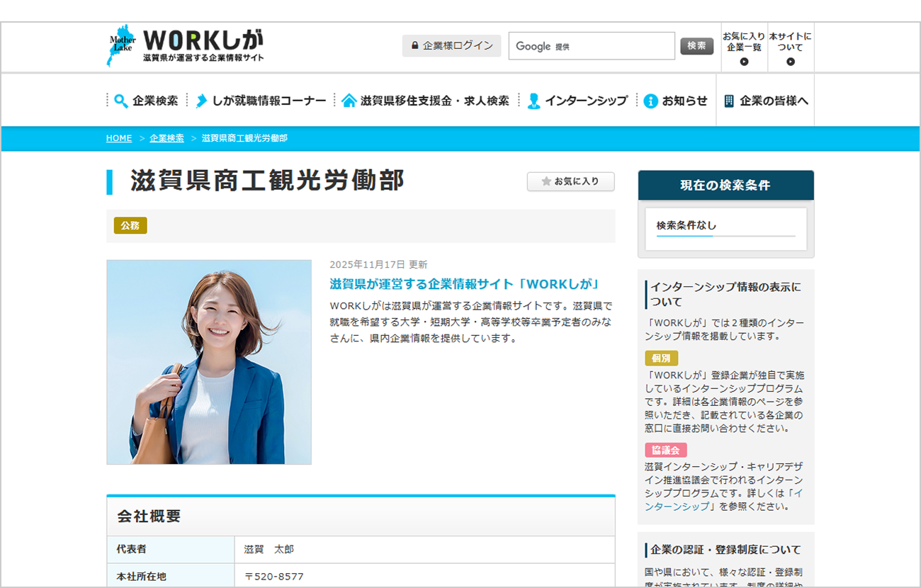
Task: Click the house icon for 滋賀県移住支援金
Action: pyautogui.click(x=349, y=101)
